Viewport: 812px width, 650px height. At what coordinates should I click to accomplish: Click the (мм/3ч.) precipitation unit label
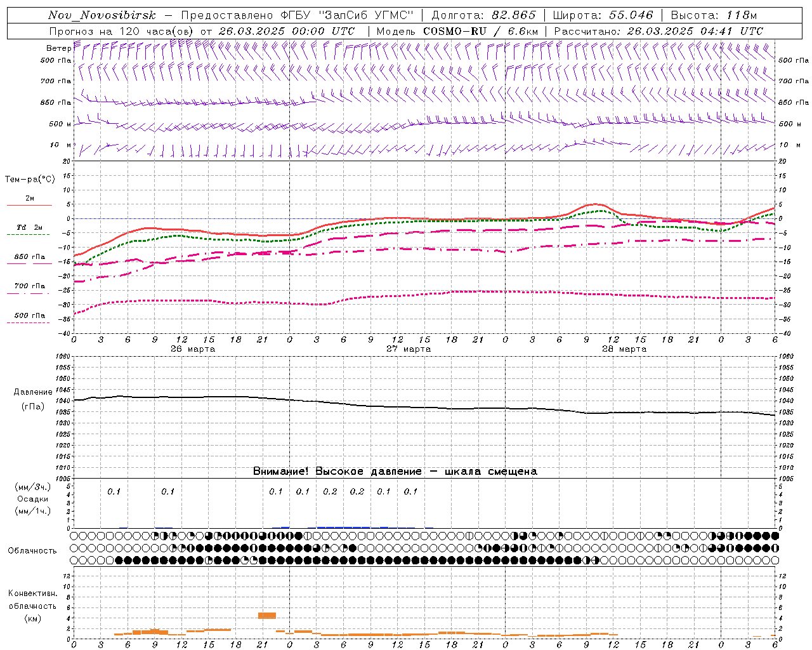(x=33, y=487)
